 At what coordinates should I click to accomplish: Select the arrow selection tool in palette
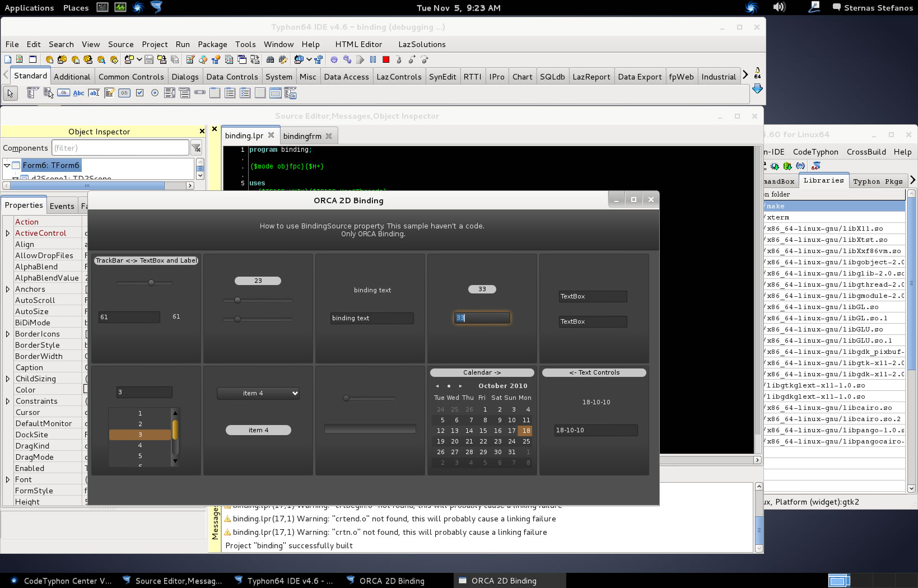[x=10, y=94]
